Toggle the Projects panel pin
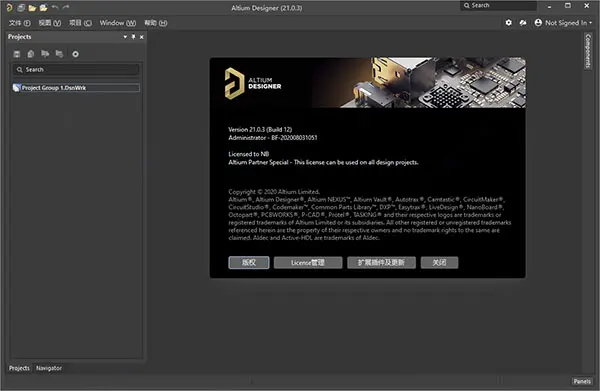 coord(133,37)
